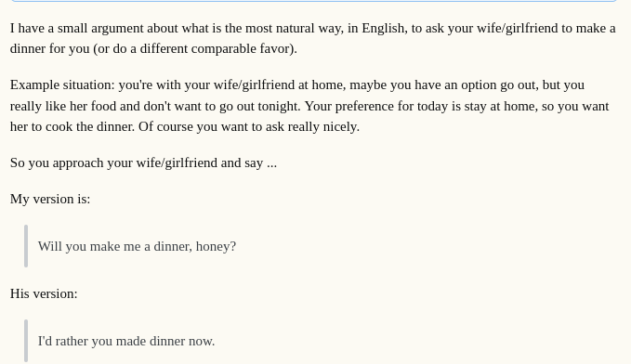Click the blue-outlined box at the top
Image resolution: width=631 pixels, height=364 pixels.
pos(314,1)
